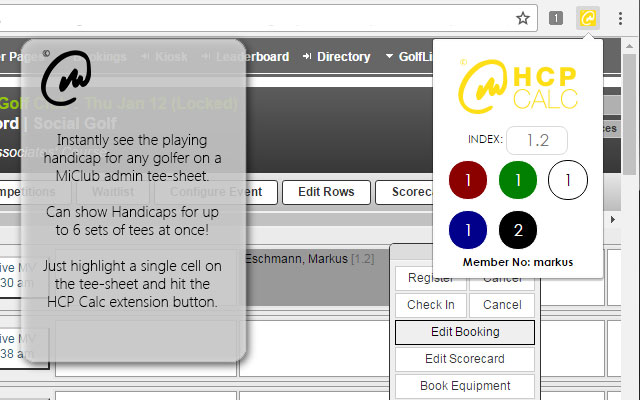
Task: Choose Cancel beside Check In
Action: [x=502, y=304]
